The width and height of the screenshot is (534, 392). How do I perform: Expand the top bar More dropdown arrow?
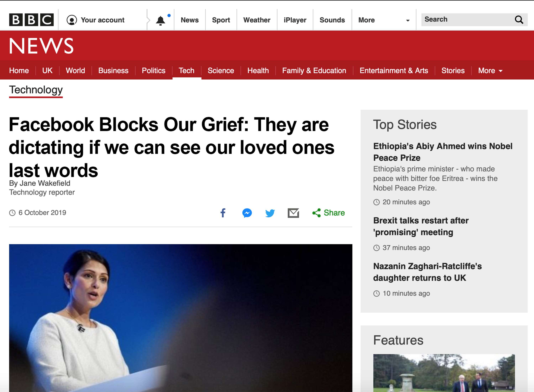tap(408, 20)
